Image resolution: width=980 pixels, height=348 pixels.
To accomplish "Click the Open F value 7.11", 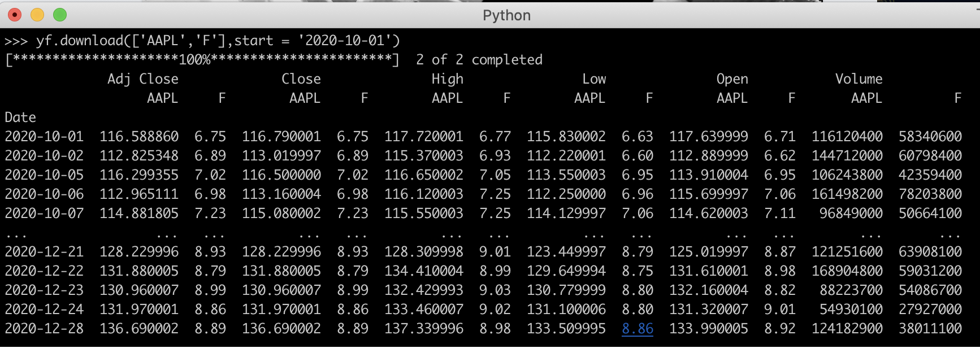I will coord(780,214).
